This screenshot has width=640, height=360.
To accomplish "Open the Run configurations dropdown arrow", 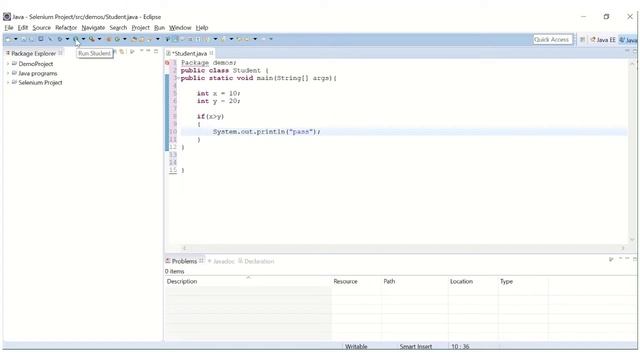I will (x=83, y=39).
